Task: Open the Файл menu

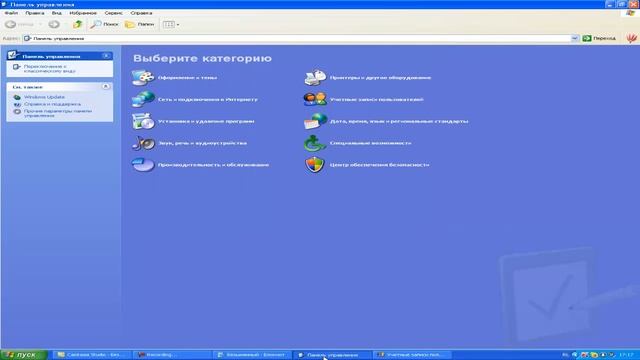Action: pyautogui.click(x=11, y=13)
